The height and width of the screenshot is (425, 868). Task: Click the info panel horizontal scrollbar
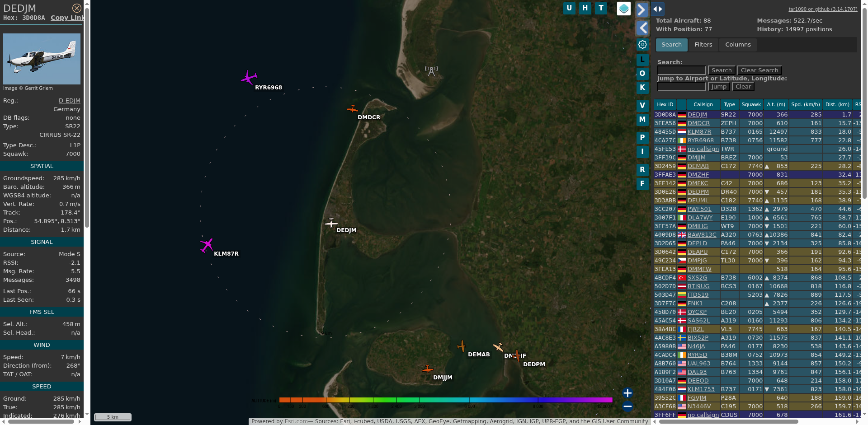[41, 421]
